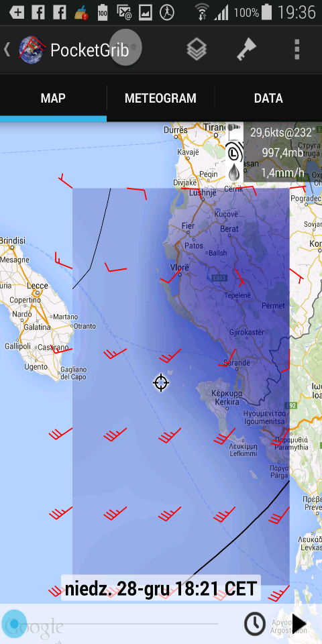Start forecast animation with play button
322x644 pixels.
(x=299, y=624)
